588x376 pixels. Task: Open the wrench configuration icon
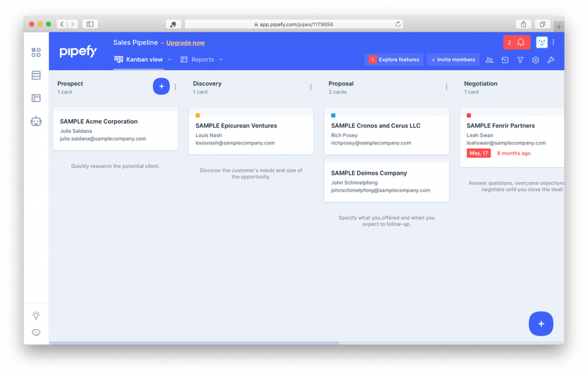tap(551, 60)
